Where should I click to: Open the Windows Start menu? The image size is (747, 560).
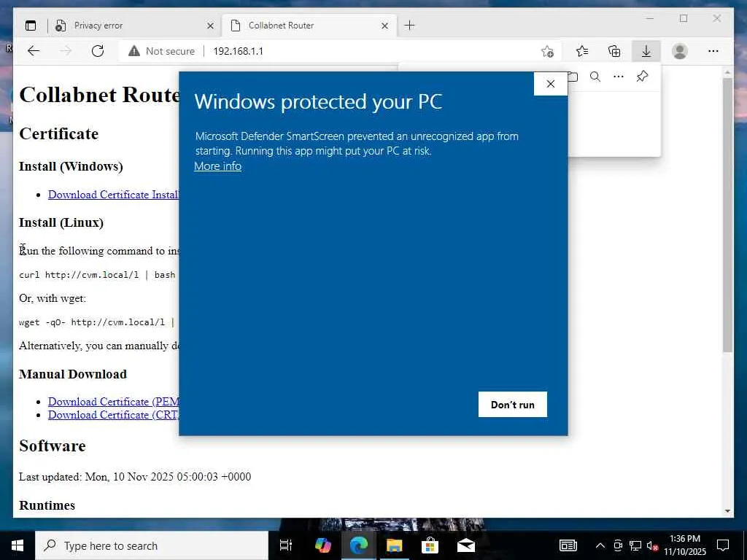[18, 545]
